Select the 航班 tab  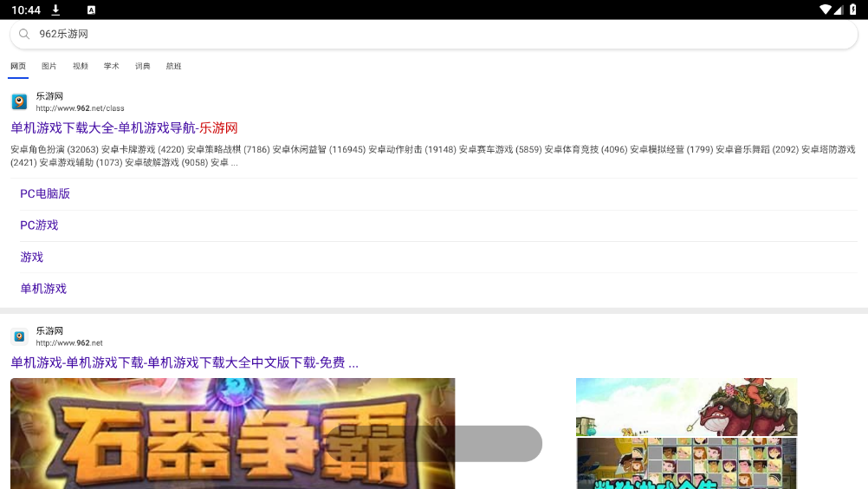[174, 66]
